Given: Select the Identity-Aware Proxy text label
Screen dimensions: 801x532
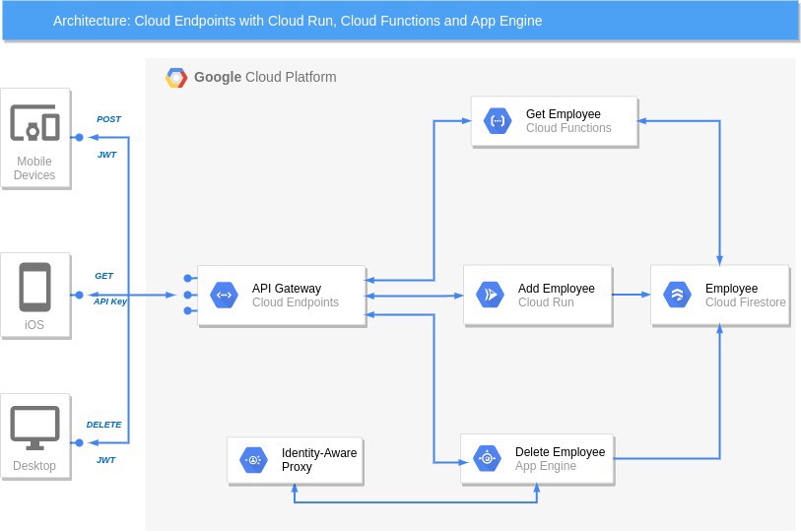Looking at the screenshot, I should coord(319,460).
